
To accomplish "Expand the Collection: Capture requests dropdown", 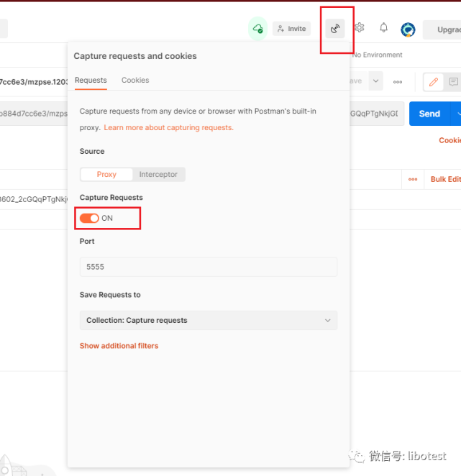I will pos(209,320).
